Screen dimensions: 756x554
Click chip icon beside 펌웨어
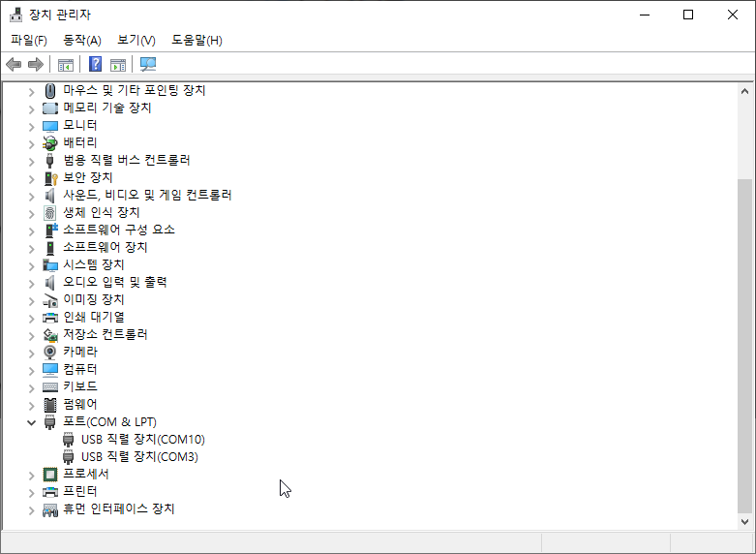click(x=50, y=405)
